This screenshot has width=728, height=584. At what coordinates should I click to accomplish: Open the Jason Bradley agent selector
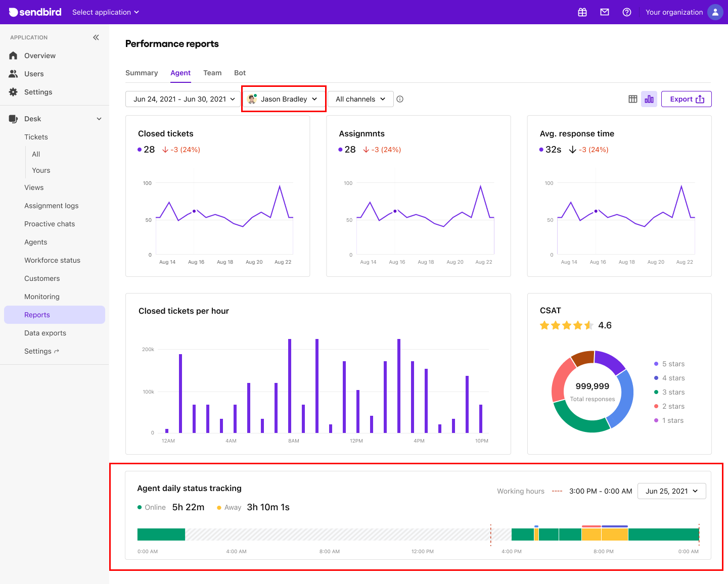pyautogui.click(x=283, y=99)
